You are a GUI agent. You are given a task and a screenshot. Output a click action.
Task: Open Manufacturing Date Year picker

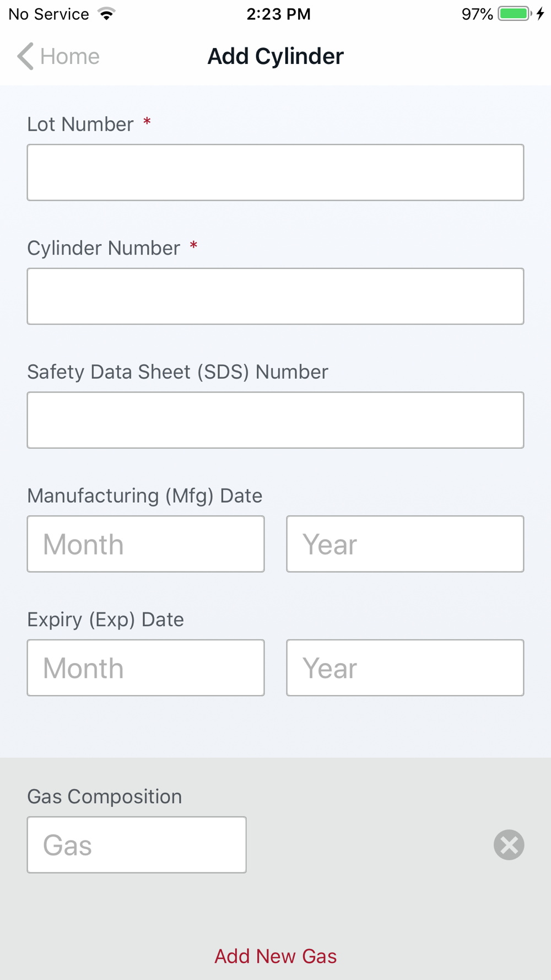pyautogui.click(x=405, y=544)
